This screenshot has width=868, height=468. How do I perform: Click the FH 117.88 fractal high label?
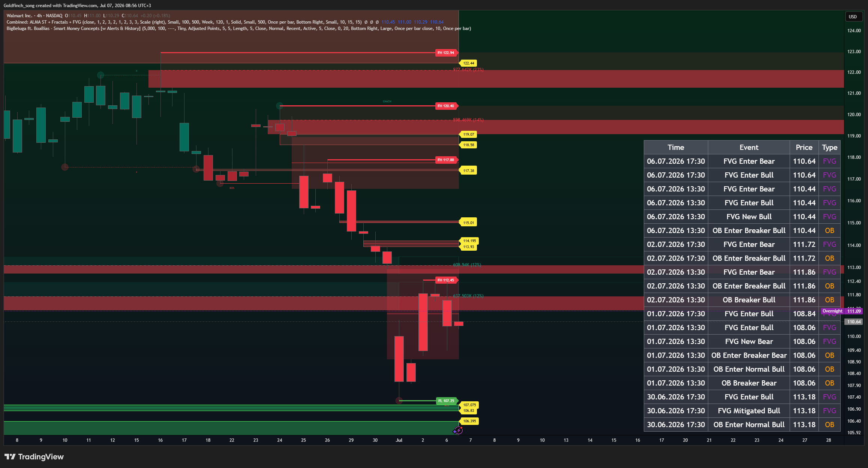[446, 160]
